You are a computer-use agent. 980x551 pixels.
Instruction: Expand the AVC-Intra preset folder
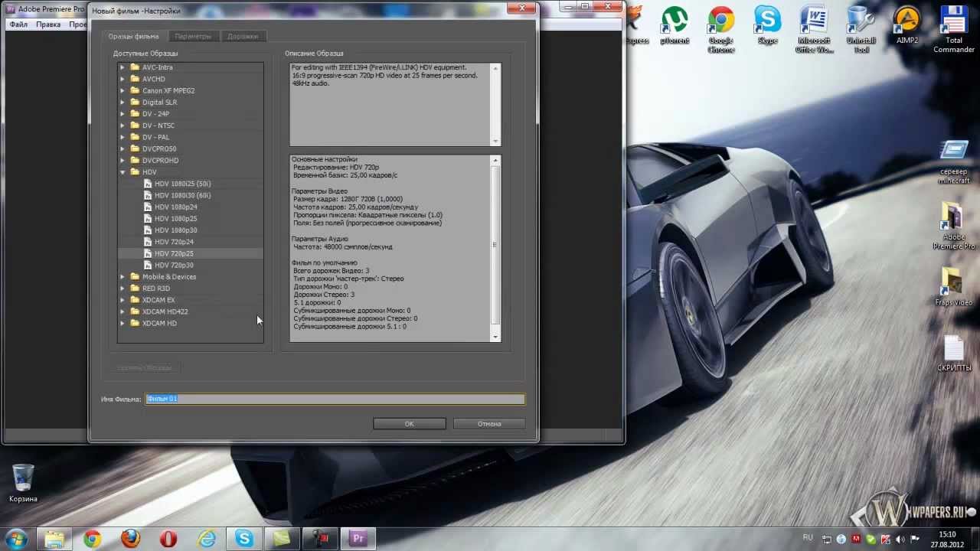pos(122,67)
